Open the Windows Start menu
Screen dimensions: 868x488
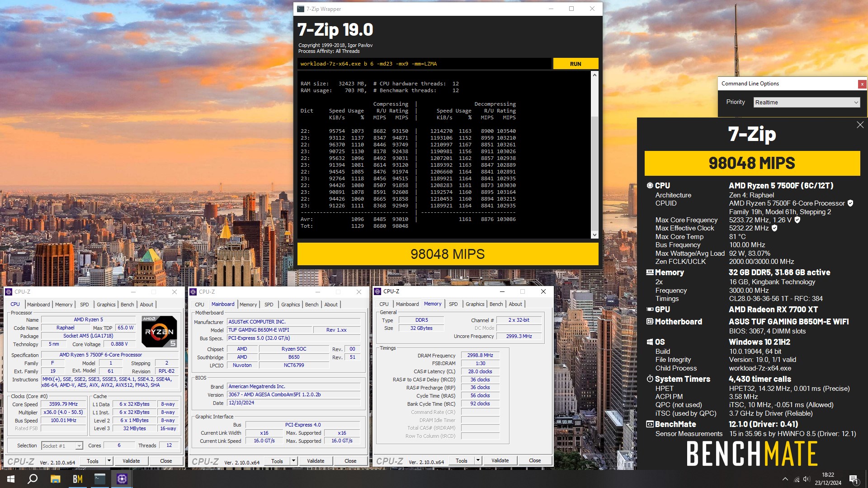[11, 479]
